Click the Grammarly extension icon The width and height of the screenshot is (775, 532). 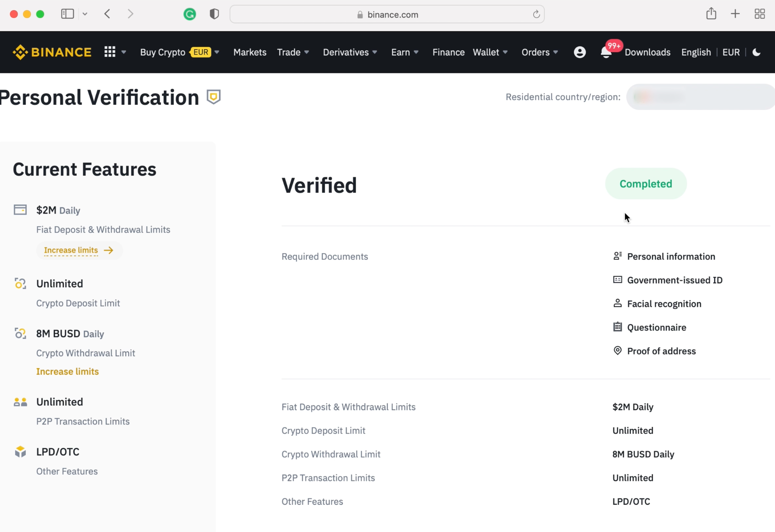[190, 14]
